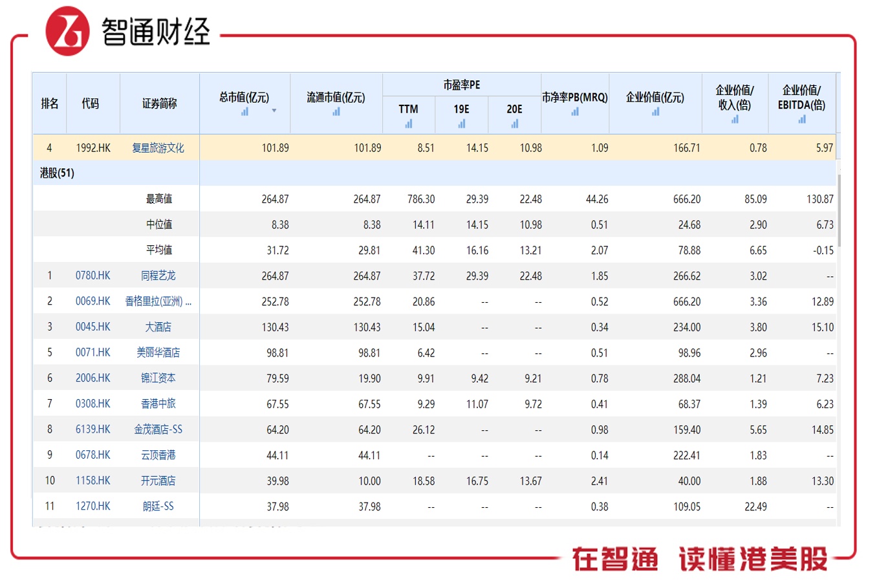Select the -0.15 average EBITDA multiple
The height and width of the screenshot is (588, 877).
(823, 250)
